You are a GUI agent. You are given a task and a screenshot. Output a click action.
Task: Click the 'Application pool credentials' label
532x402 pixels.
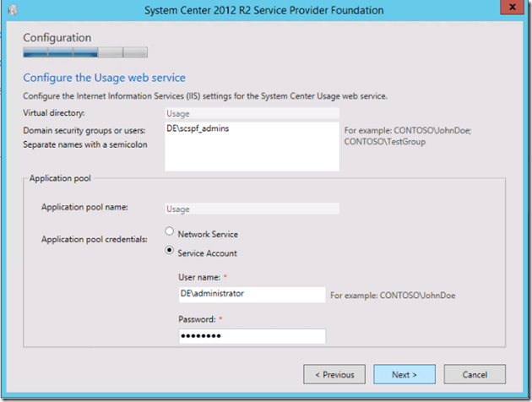pyautogui.click(x=95, y=239)
